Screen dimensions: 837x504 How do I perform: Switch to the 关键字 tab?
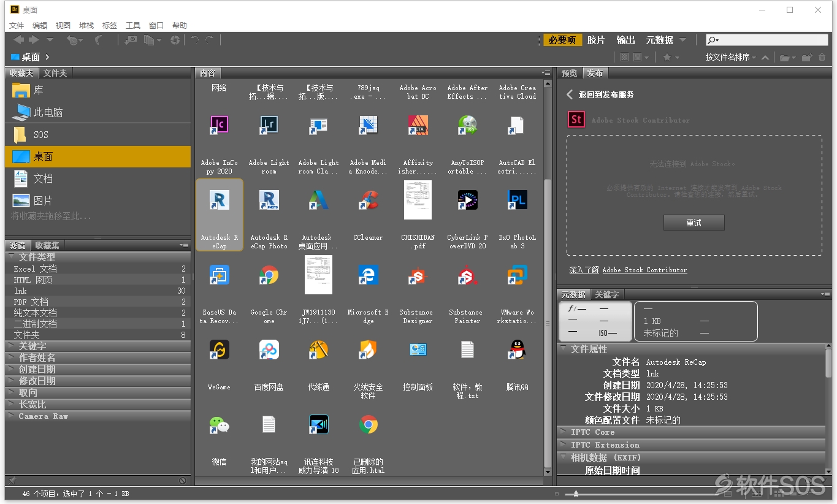(x=607, y=295)
